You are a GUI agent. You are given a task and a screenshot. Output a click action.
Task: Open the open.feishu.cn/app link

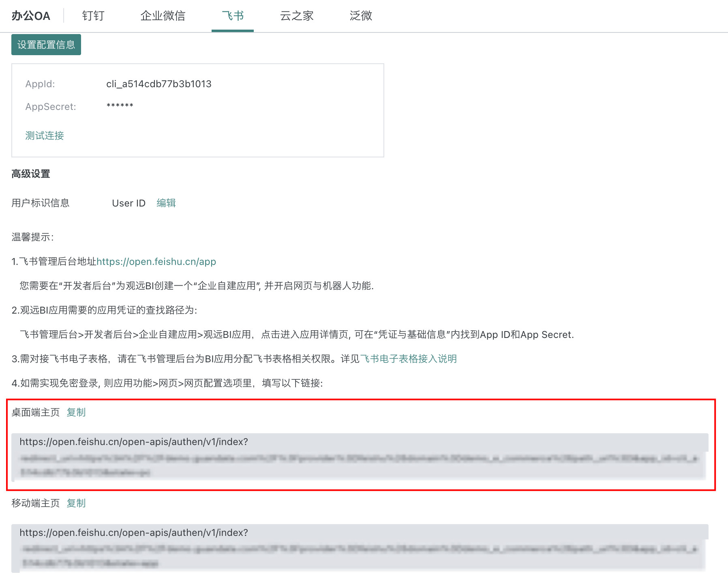tap(156, 262)
